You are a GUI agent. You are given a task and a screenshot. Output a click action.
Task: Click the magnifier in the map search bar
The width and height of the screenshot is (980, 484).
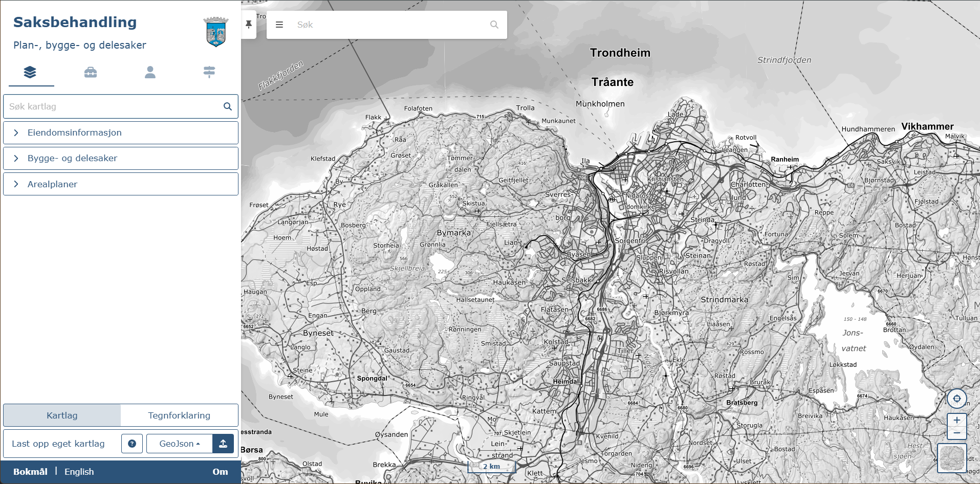tap(494, 25)
